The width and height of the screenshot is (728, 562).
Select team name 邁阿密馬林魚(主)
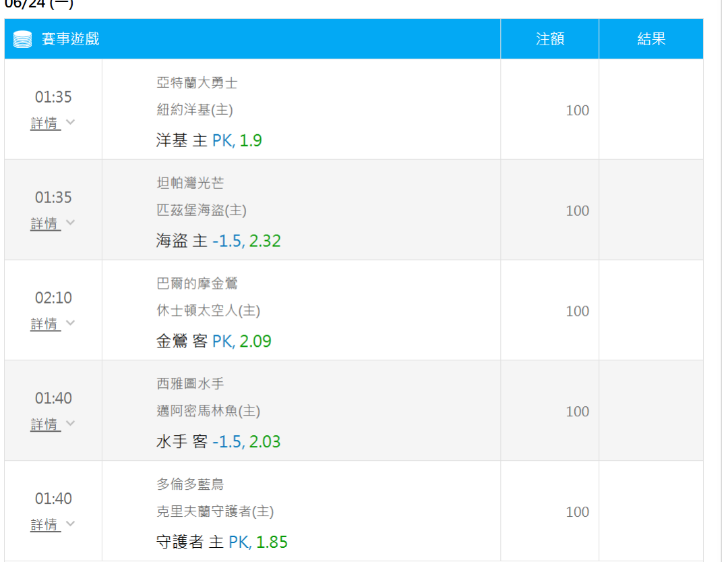point(208,412)
